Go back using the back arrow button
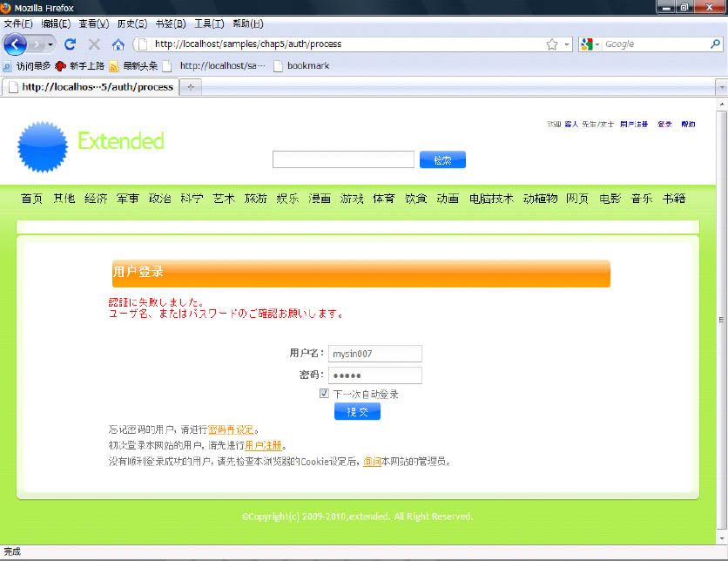The width and height of the screenshot is (728, 561). [x=16, y=44]
